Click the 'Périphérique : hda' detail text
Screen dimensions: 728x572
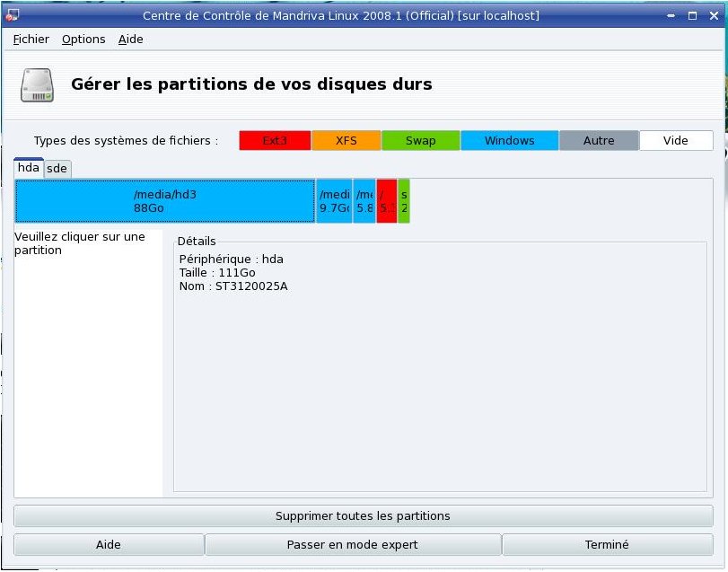pyautogui.click(x=232, y=260)
